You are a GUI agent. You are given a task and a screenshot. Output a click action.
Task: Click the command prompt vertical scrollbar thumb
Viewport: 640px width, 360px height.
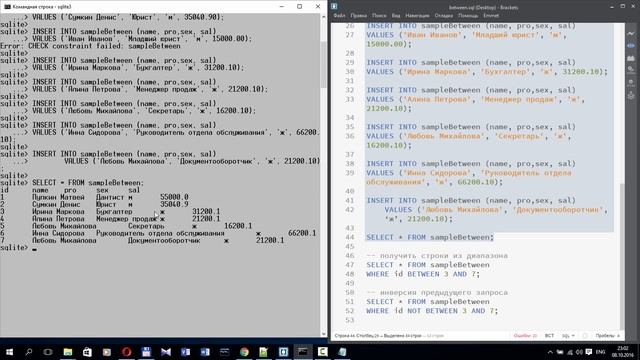[x=324, y=65]
